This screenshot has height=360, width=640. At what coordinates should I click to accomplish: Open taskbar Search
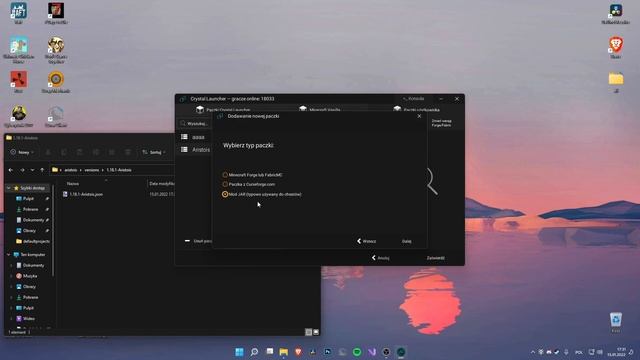tap(254, 352)
